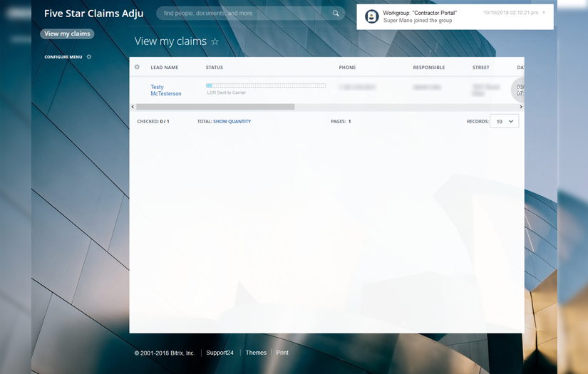Click the LOR Sent to Carrier status bar
Image resolution: width=588 pixels, height=374 pixels.
(266, 85)
